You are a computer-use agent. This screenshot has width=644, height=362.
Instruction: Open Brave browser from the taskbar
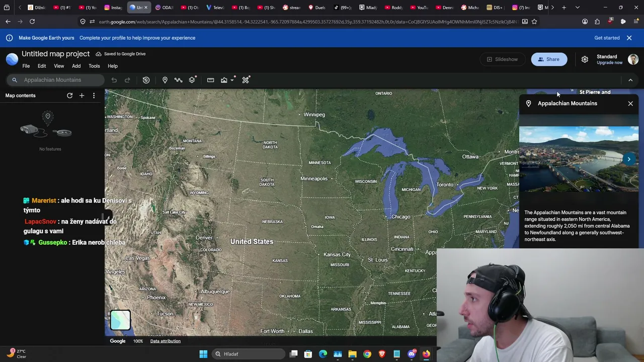click(x=382, y=354)
